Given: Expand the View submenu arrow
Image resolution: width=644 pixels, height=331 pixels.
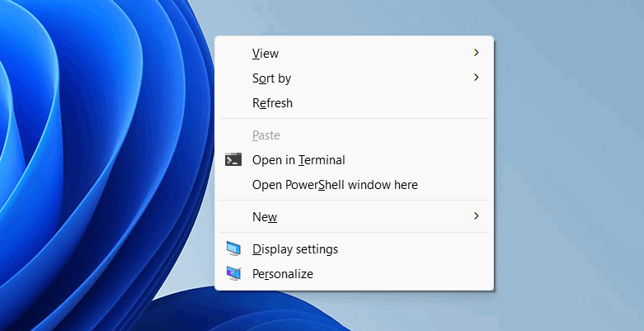Looking at the screenshot, I should click(x=476, y=53).
